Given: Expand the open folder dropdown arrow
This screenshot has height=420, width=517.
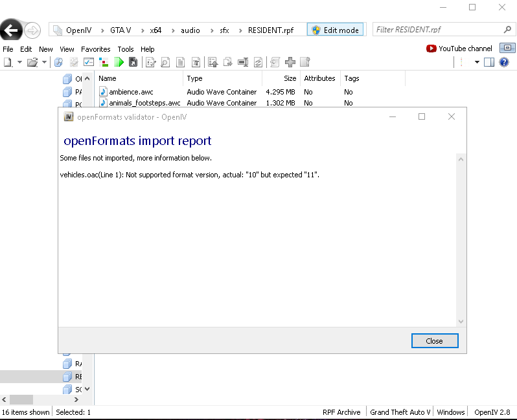Looking at the screenshot, I should (x=44, y=62).
